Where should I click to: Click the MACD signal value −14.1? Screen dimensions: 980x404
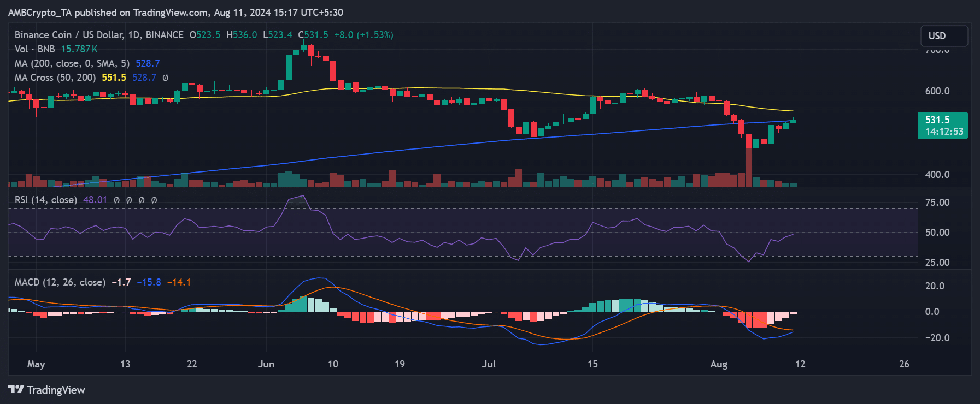tap(179, 282)
